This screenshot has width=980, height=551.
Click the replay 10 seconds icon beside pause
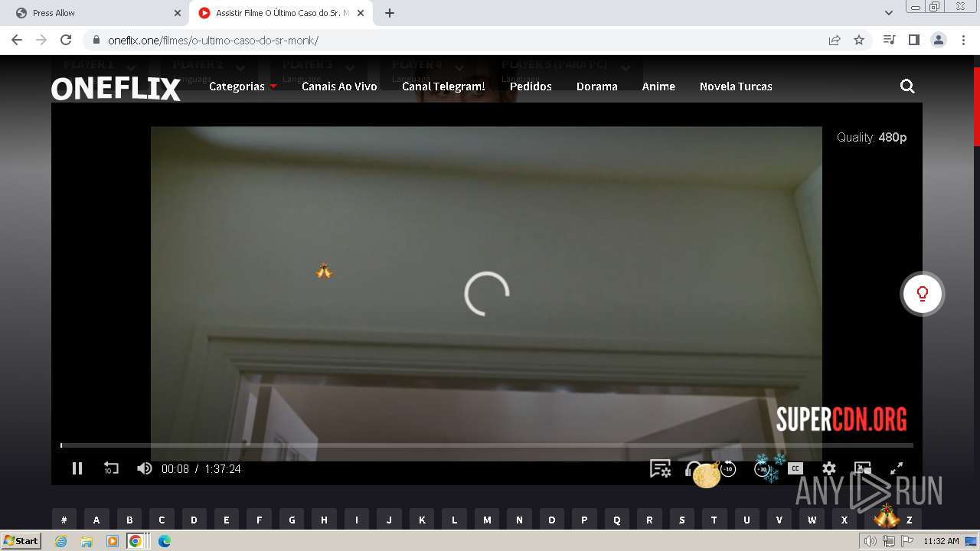pyautogui.click(x=111, y=468)
